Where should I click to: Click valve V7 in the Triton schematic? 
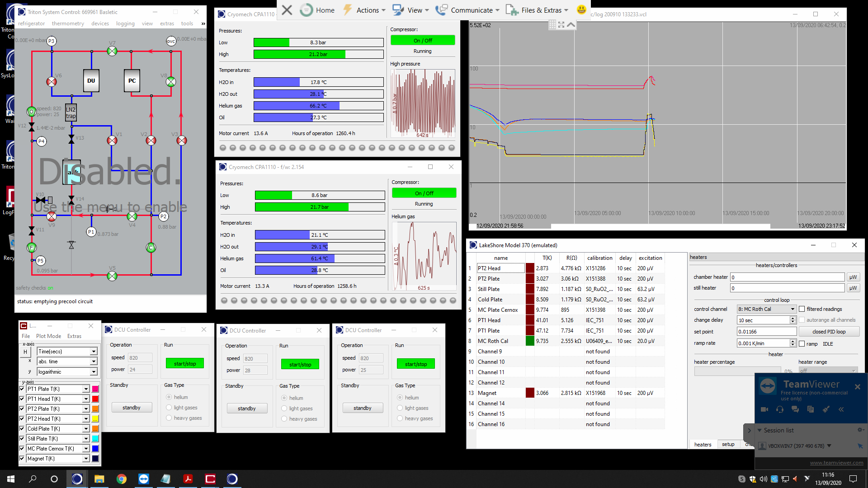[112, 51]
